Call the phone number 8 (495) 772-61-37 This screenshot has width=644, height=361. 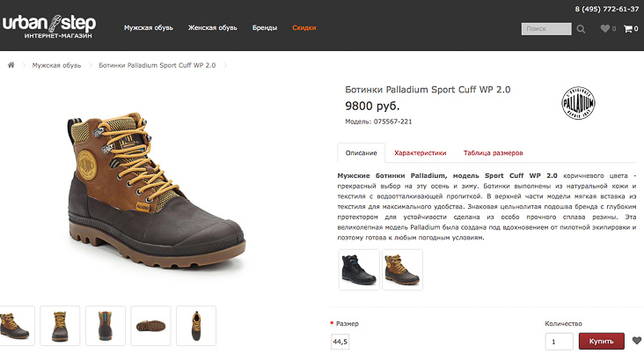coord(607,9)
